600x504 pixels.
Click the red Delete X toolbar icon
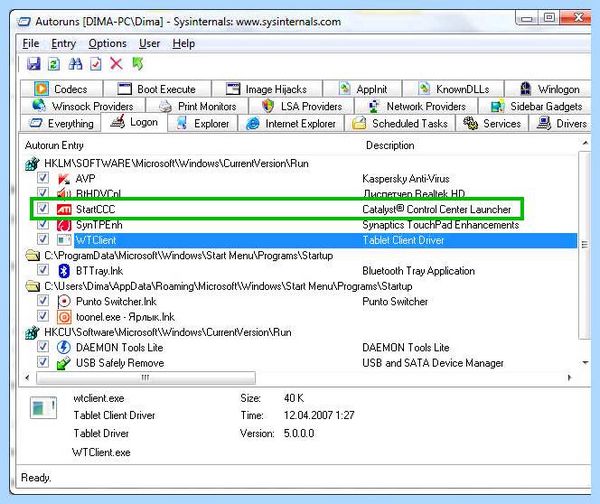click(x=116, y=64)
